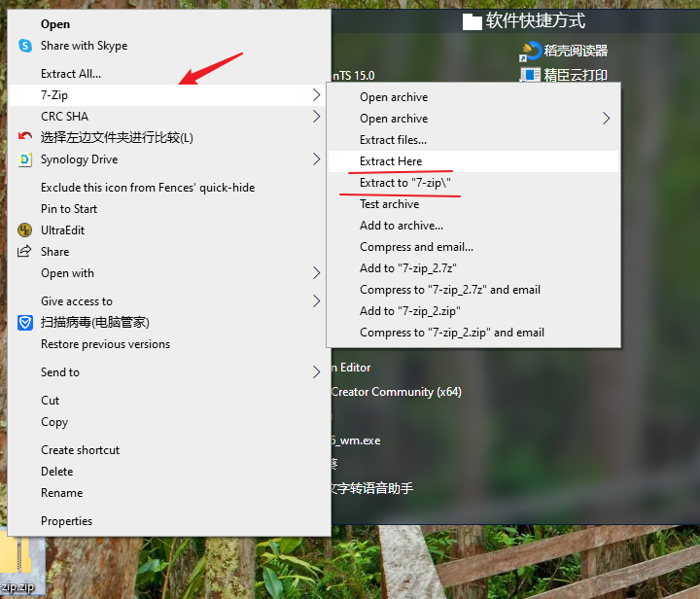The height and width of the screenshot is (599, 700).
Task: Click the Share arrow icon
Action: coord(24,251)
